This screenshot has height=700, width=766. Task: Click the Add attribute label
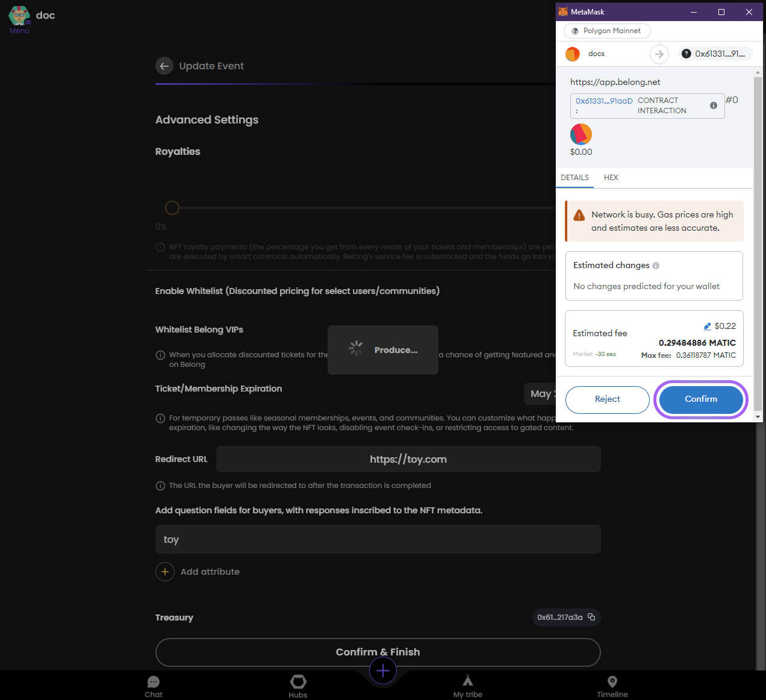(x=210, y=572)
